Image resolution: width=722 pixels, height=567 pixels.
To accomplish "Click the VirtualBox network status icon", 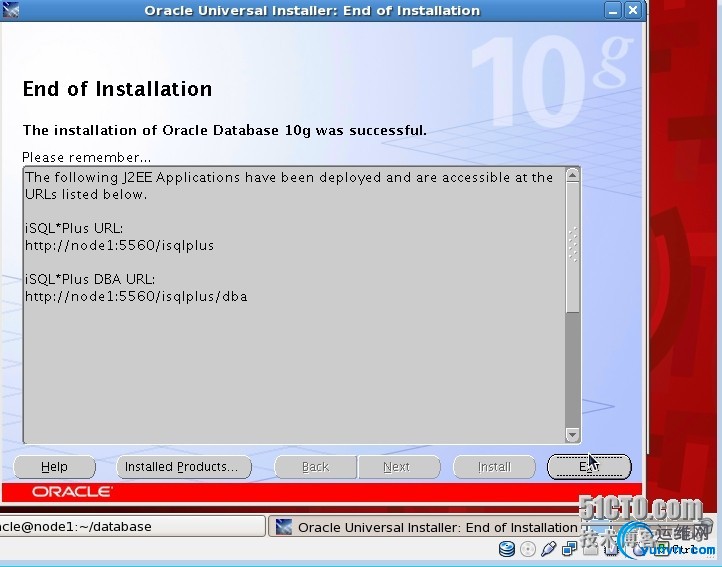I will (x=570, y=549).
